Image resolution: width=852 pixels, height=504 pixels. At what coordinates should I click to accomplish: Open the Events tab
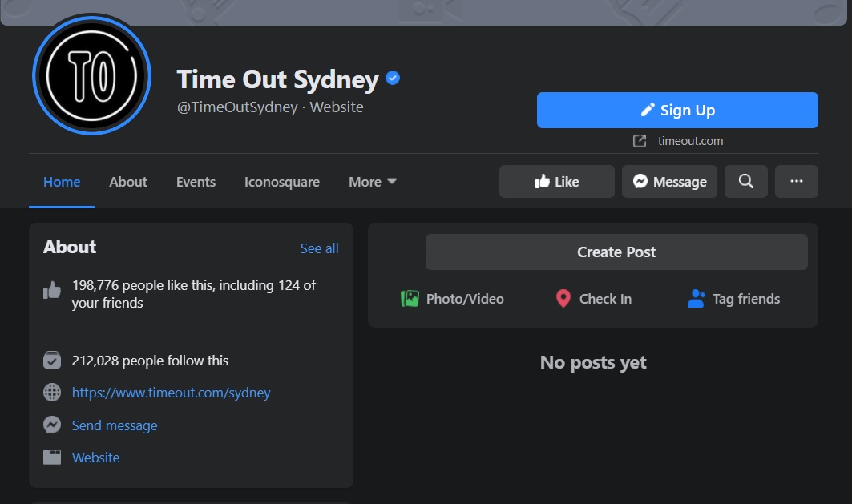coord(196,182)
